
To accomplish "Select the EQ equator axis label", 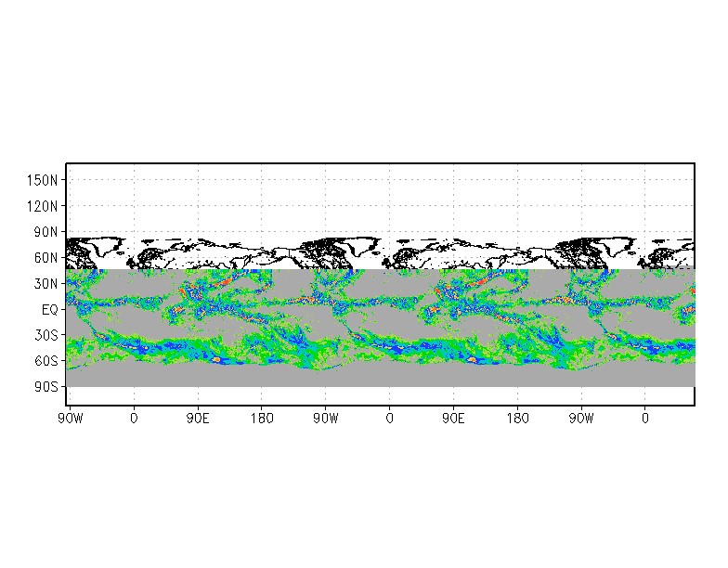I will (x=51, y=309).
